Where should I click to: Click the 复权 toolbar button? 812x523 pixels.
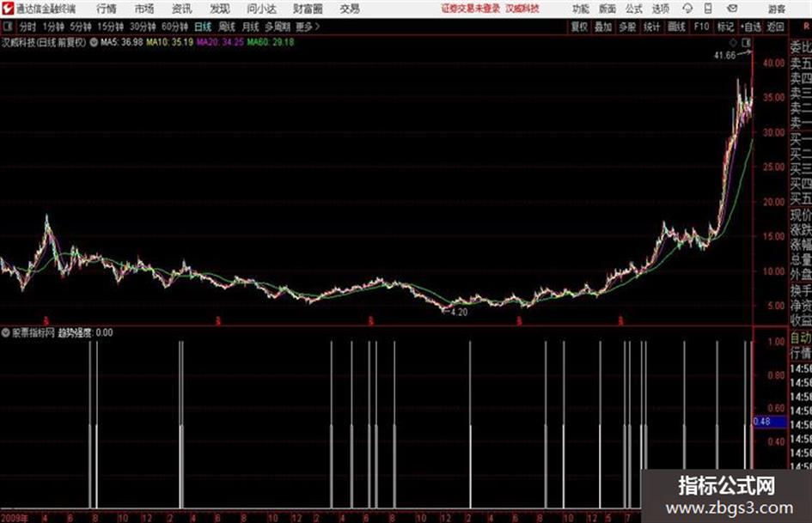pos(579,27)
